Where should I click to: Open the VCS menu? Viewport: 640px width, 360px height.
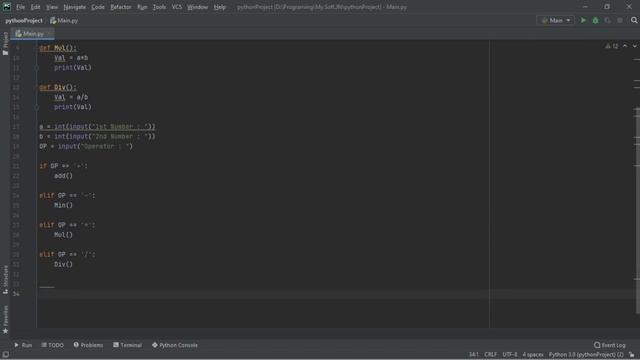pyautogui.click(x=177, y=7)
